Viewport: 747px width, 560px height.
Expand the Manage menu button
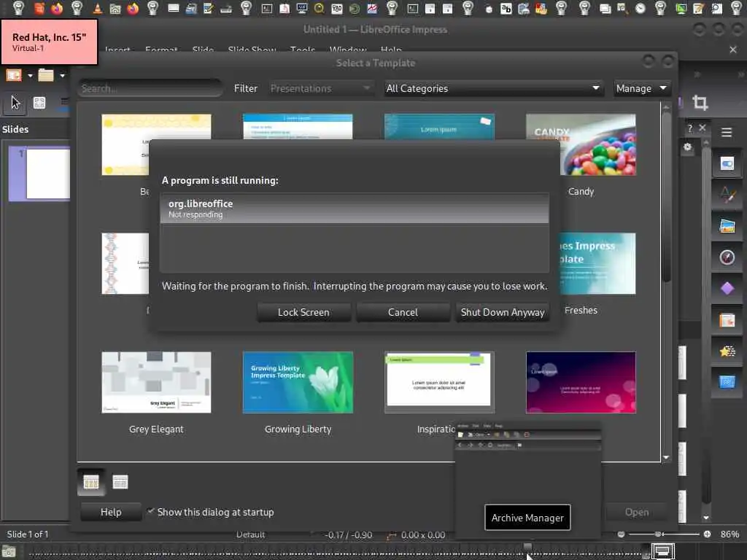642,88
